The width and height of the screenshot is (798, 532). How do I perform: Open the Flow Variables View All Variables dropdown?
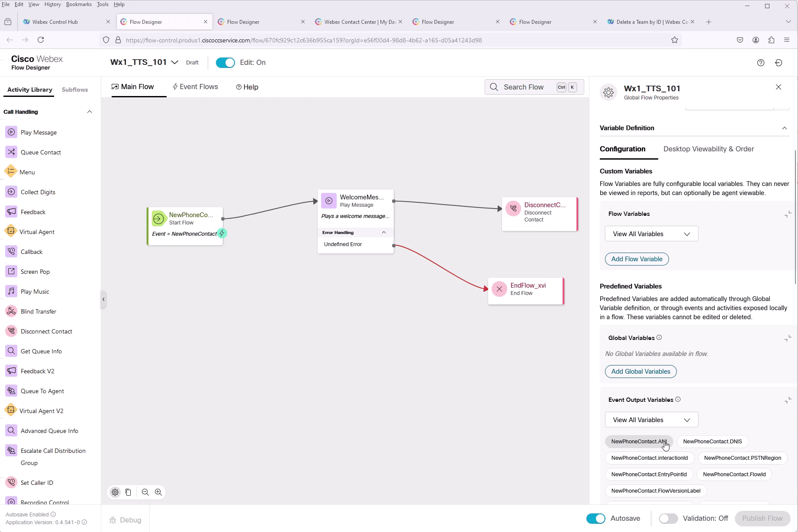coord(651,234)
